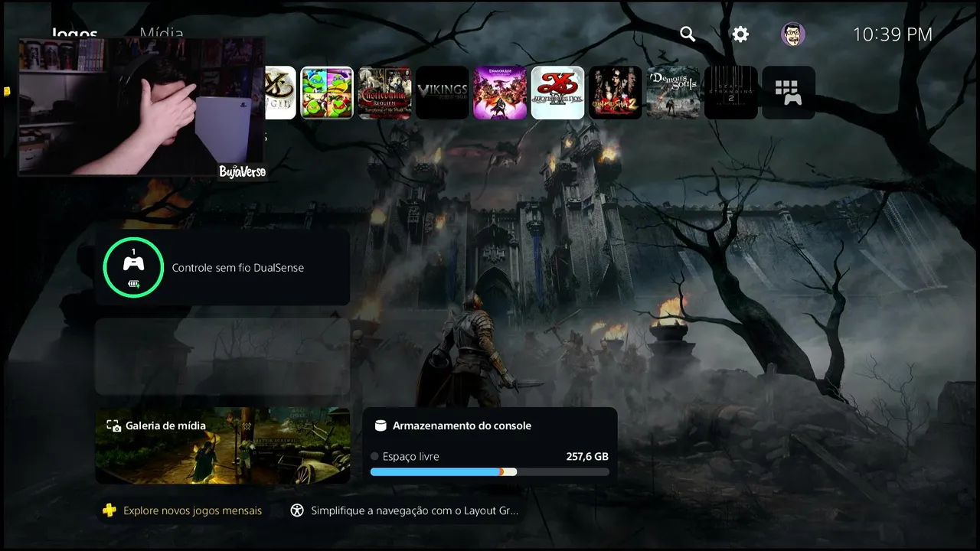980x551 pixels.
Task: Select the empty card below DualSense
Action: point(223,357)
